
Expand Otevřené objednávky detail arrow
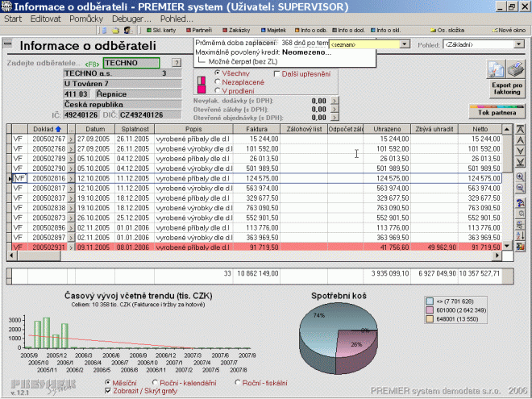[335, 118]
